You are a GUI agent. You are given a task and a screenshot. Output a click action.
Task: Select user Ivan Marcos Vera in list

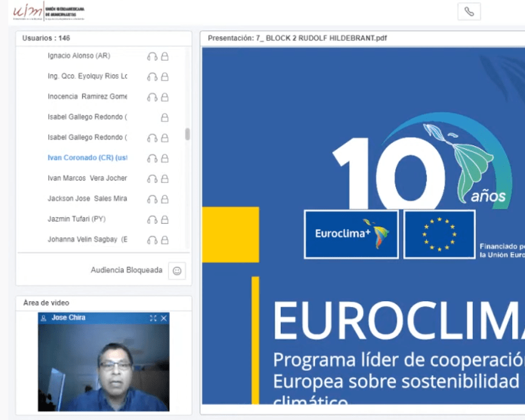click(87, 178)
